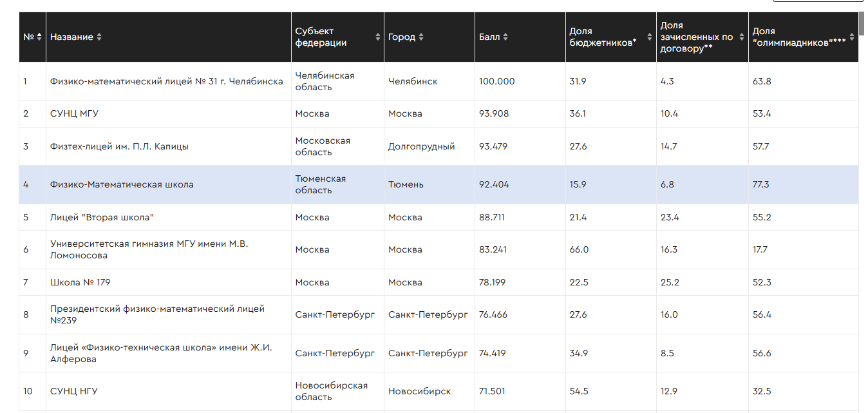
Task: Click budget share value 66.0
Action: (x=579, y=249)
